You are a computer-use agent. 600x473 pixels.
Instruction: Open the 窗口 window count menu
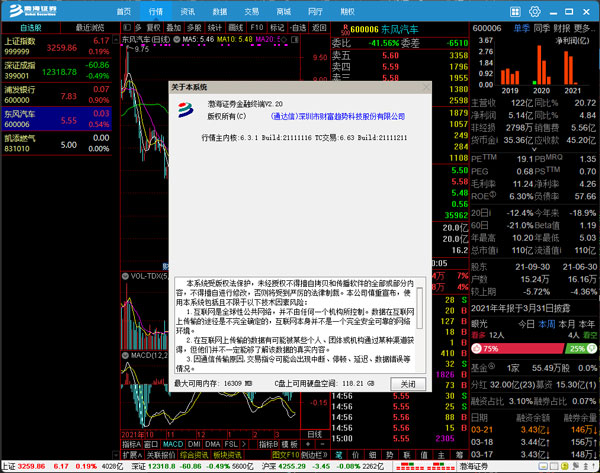click(152, 444)
